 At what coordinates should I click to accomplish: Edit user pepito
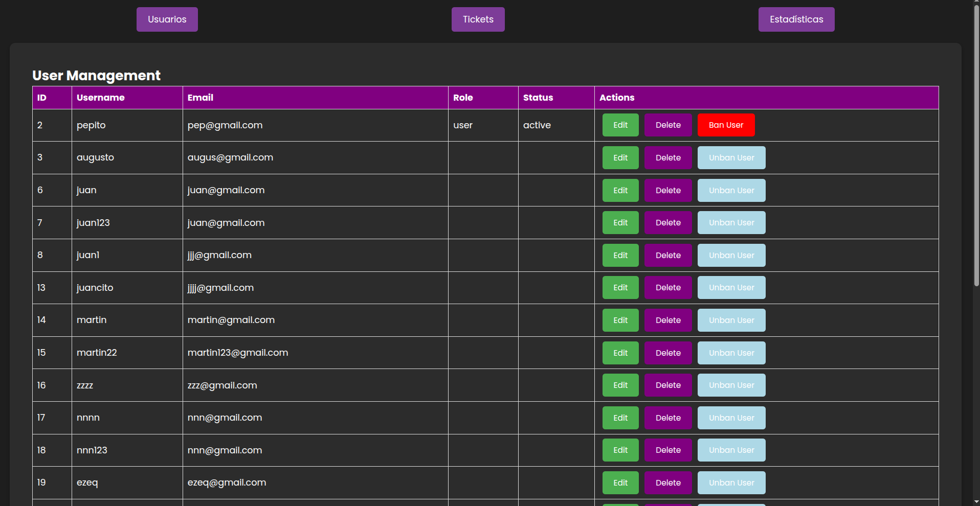[x=620, y=125]
